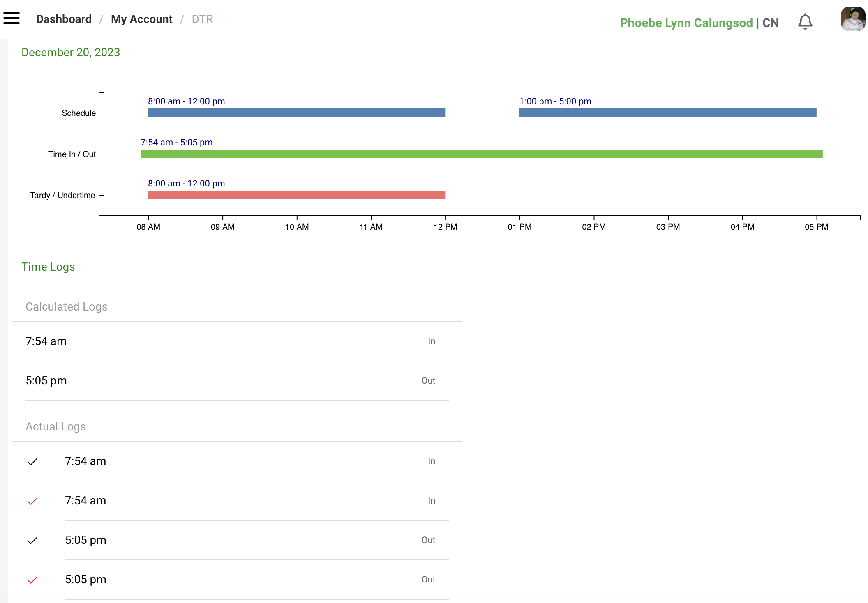Click the Phoebe Lynn Calungsod user name

[x=686, y=23]
